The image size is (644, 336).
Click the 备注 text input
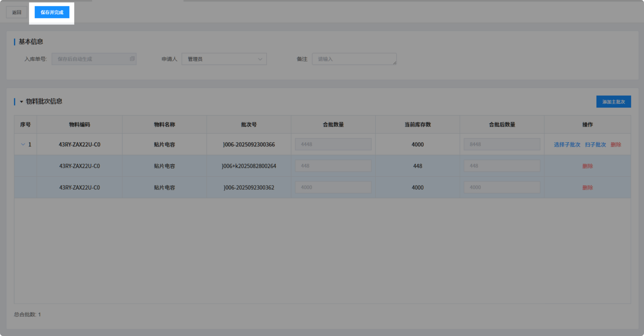tap(354, 59)
